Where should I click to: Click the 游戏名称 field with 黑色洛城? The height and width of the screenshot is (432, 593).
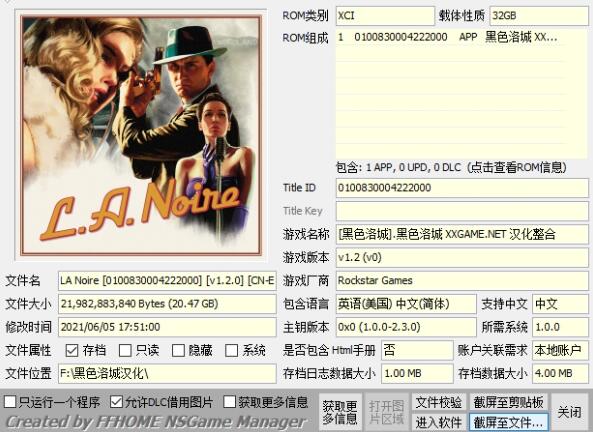(462, 234)
